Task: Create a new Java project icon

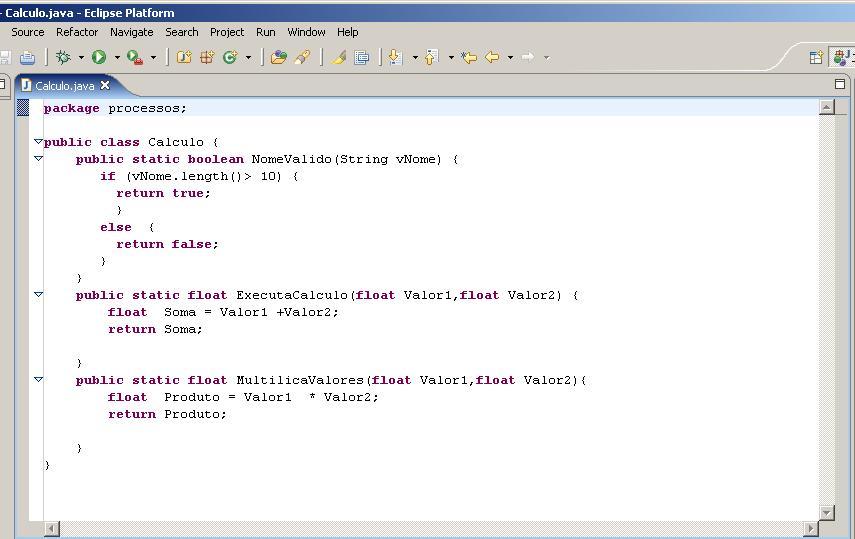Action: click(184, 57)
